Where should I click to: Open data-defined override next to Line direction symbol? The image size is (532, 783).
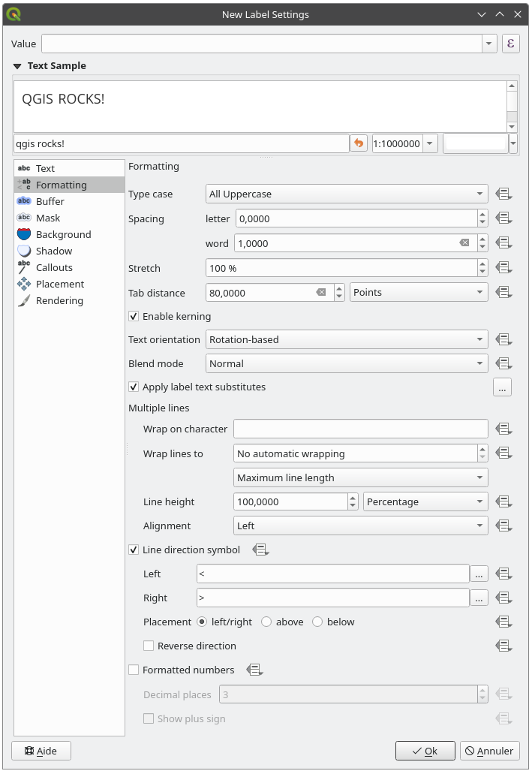pos(260,550)
